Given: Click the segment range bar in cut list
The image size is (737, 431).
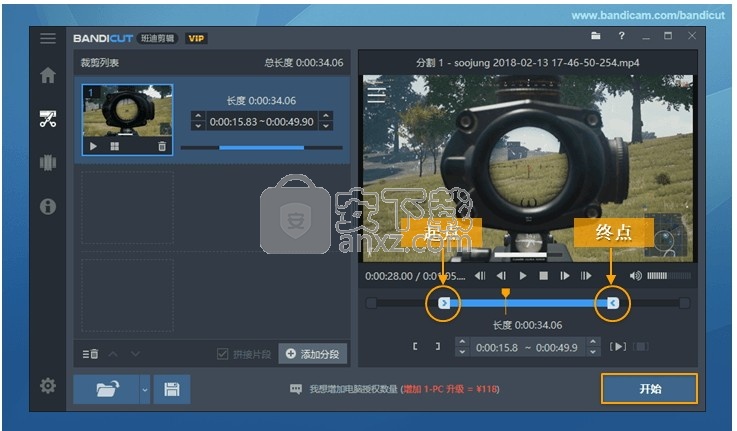Looking at the screenshot, I should pyautogui.click(x=261, y=148).
